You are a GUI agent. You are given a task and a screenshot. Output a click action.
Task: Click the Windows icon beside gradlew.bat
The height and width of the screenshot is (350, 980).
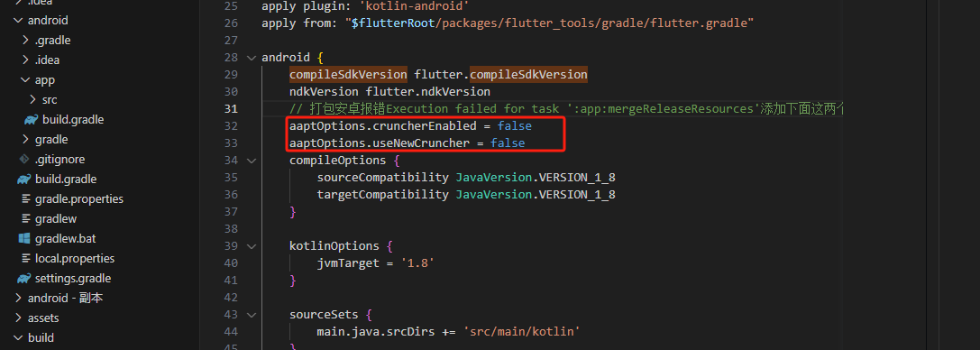[24, 239]
